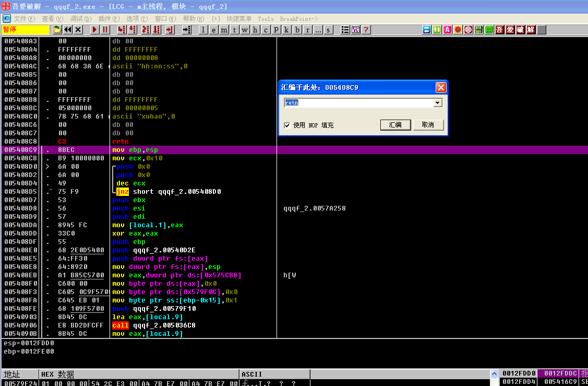Open the Memory map via 'm' button

[x=224, y=30]
